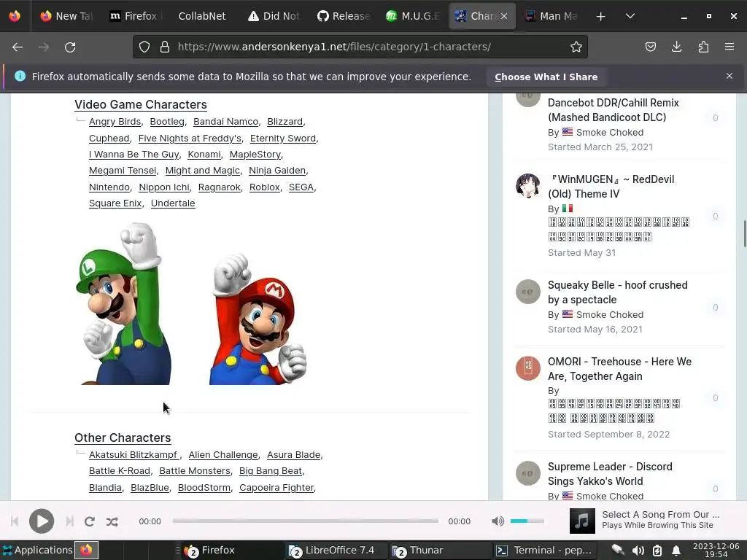Open Pocket save button
The image size is (747, 560).
click(x=650, y=47)
